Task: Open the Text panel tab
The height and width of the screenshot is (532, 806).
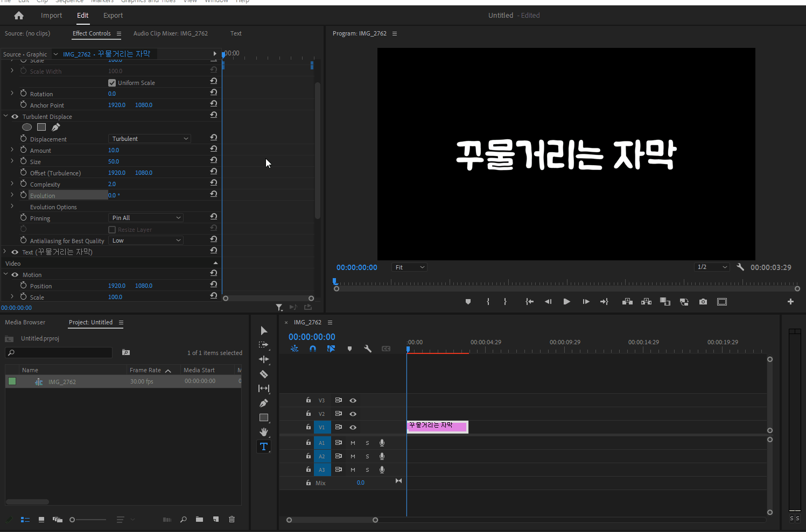Action: 236,33
